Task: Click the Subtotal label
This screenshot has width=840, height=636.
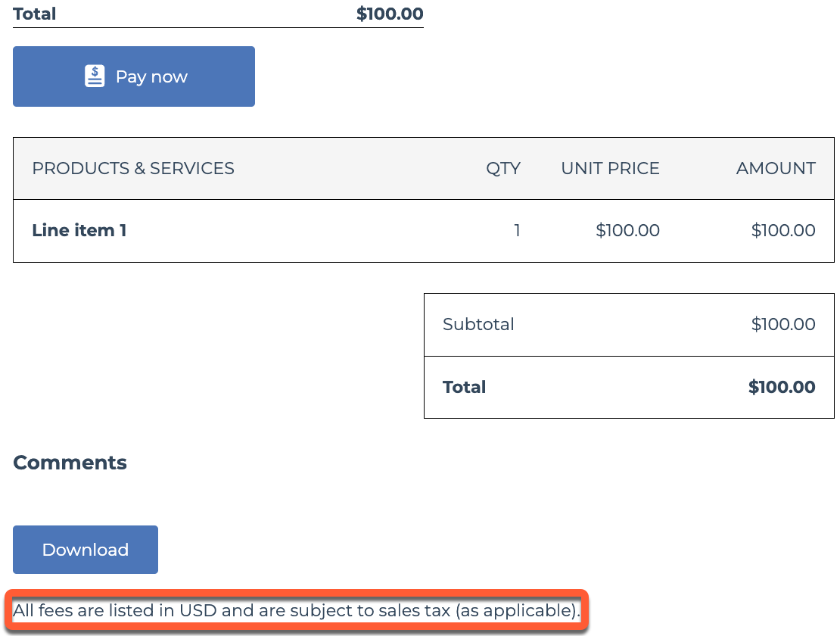Action: click(478, 324)
